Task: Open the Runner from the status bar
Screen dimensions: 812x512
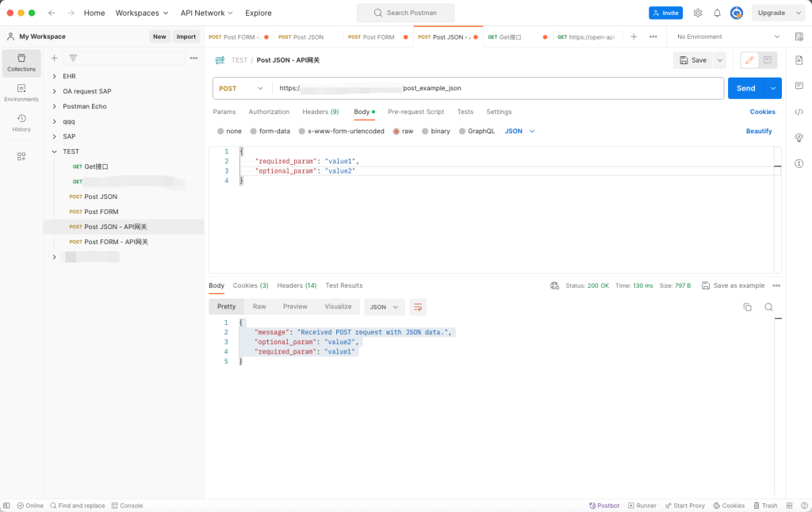Action: (x=642, y=505)
